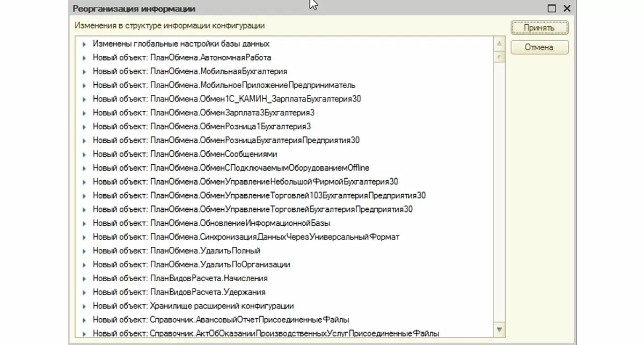
Task: Expand row ОбменРозницаБухгалтерияПредприятия30
Action: point(84,141)
